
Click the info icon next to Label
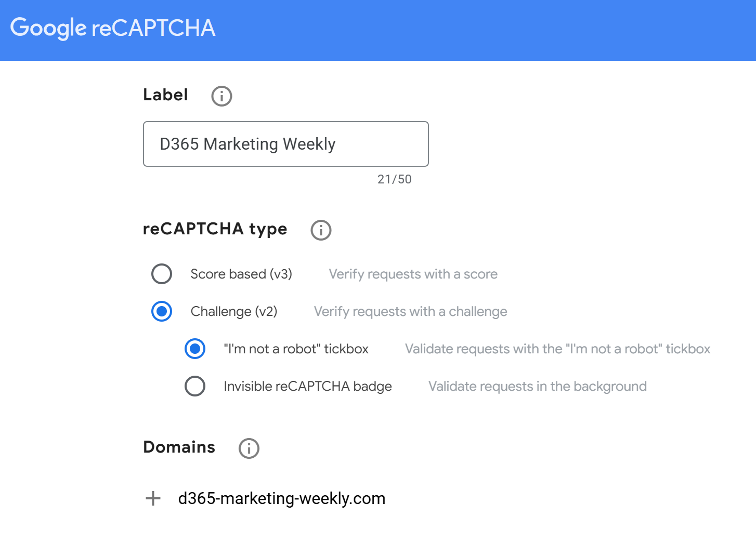[x=221, y=96]
